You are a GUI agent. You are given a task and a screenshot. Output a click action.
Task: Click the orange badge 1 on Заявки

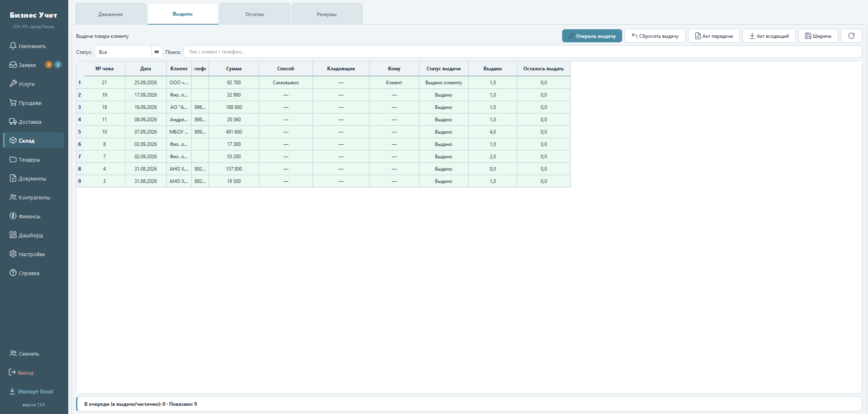pos(49,65)
